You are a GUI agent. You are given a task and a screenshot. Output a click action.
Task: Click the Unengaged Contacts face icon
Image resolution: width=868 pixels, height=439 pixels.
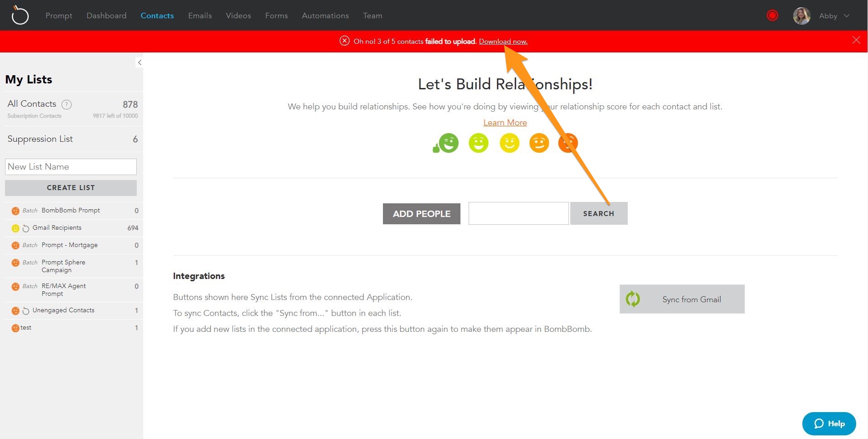pyautogui.click(x=15, y=310)
